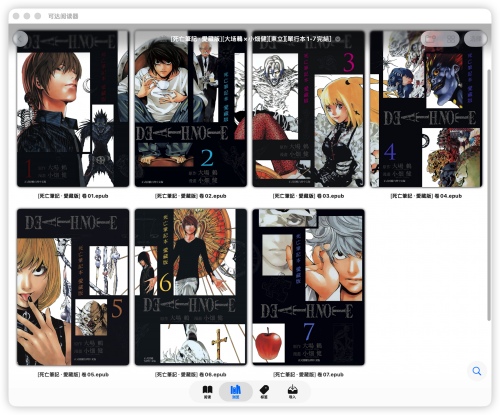This screenshot has width=500, height=415.
Task: Go back with the top-left arrow button
Action: pyautogui.click(x=20, y=39)
